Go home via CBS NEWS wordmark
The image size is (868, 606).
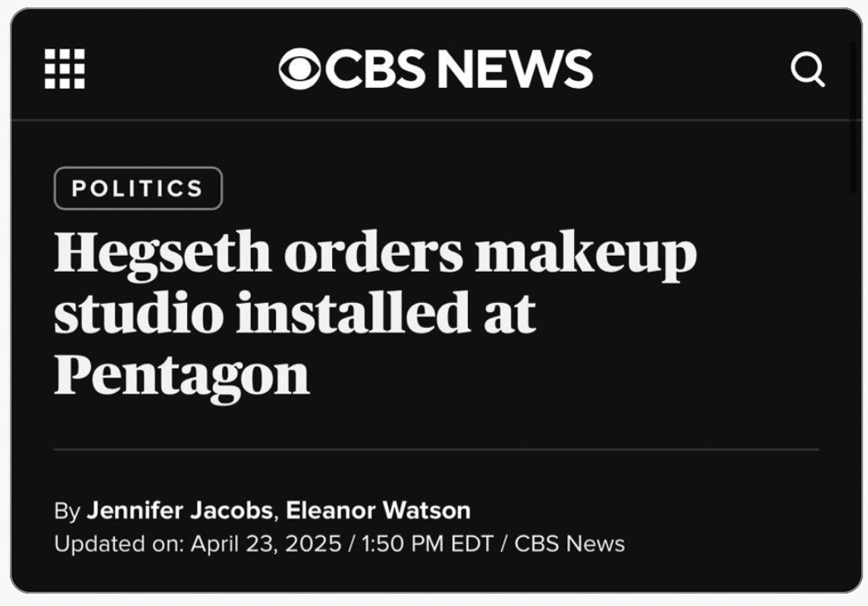[x=436, y=69]
